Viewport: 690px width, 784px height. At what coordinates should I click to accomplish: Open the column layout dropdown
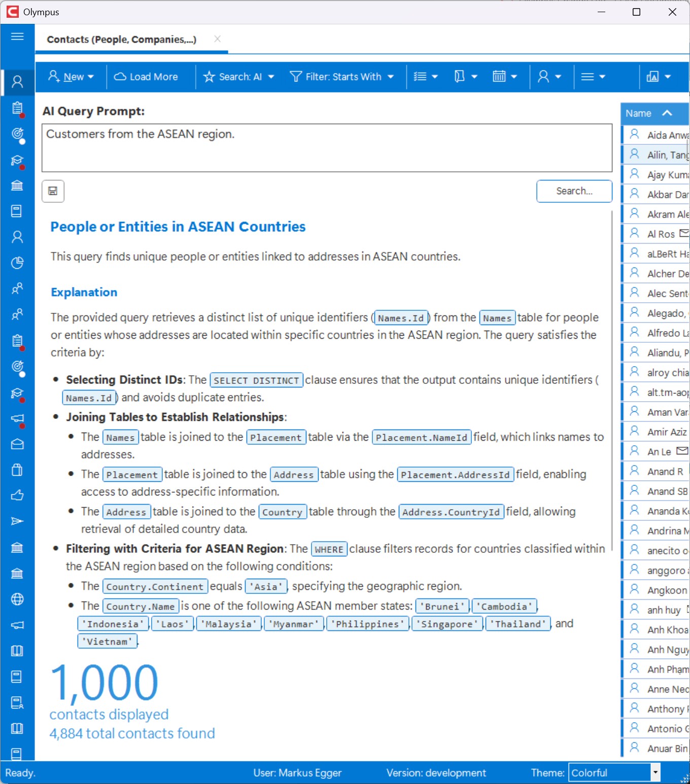pyautogui.click(x=466, y=77)
